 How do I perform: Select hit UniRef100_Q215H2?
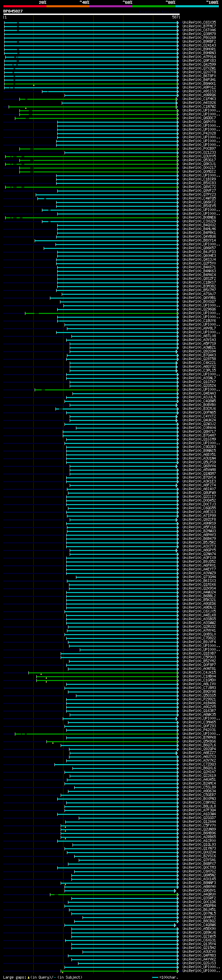(199, 948)
